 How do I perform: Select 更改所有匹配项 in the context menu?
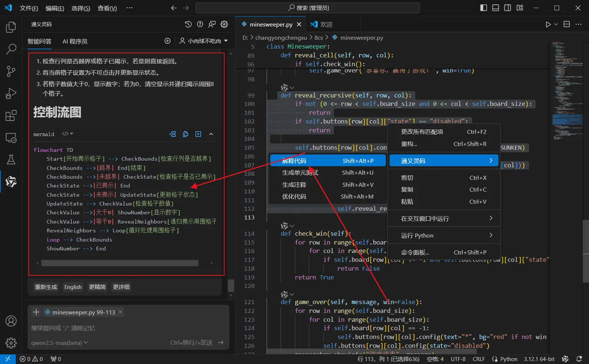[443, 132]
